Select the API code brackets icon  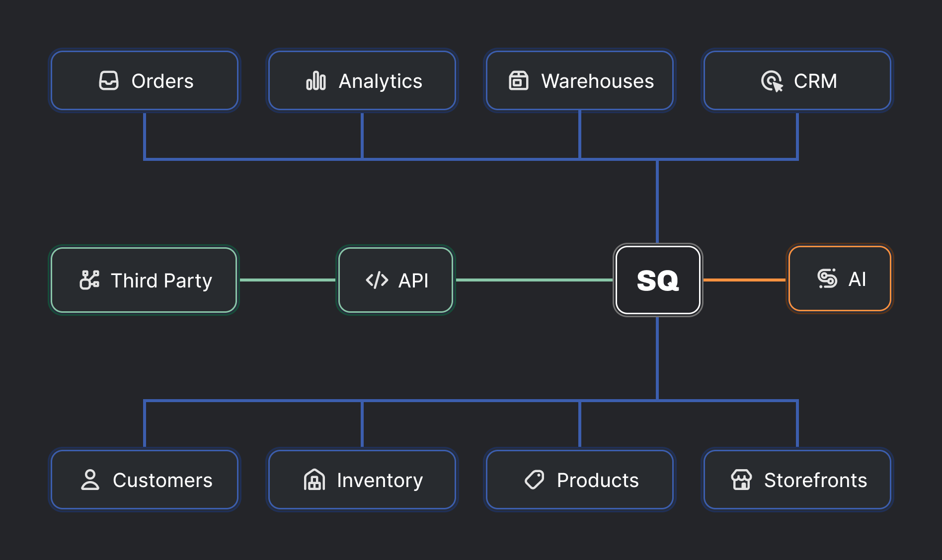click(x=376, y=280)
